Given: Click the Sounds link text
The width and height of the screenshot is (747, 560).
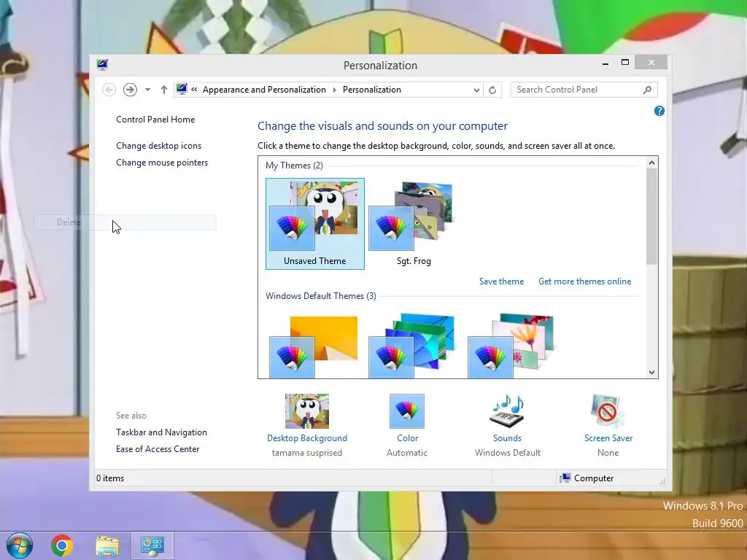Looking at the screenshot, I should (x=508, y=438).
